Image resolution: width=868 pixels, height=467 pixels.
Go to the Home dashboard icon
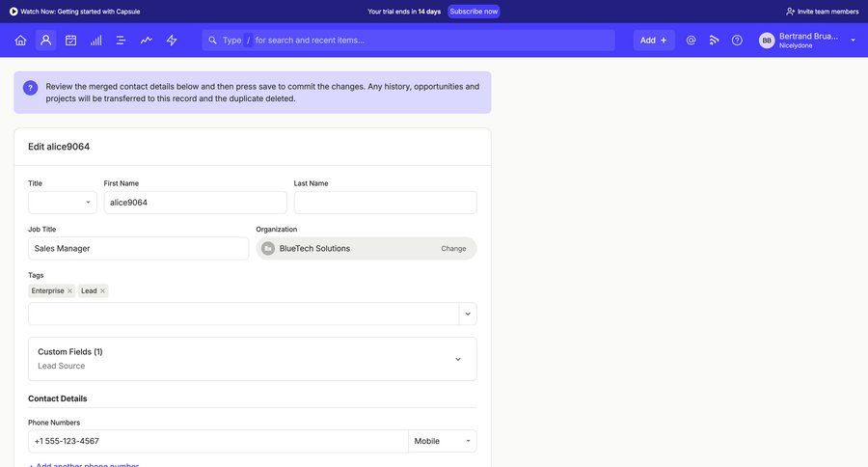point(20,41)
